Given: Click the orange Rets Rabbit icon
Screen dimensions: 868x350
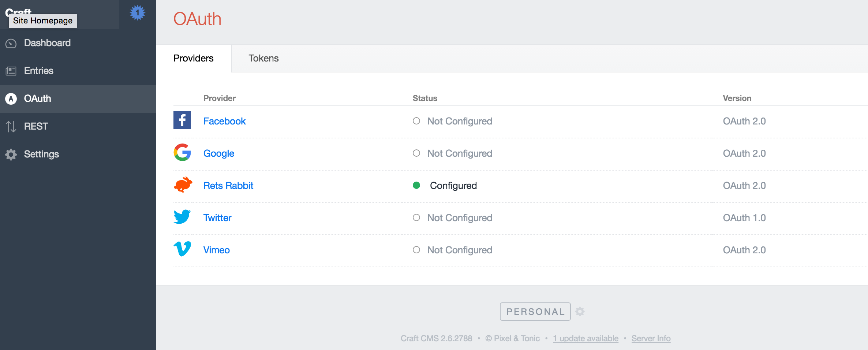Looking at the screenshot, I should (x=183, y=185).
